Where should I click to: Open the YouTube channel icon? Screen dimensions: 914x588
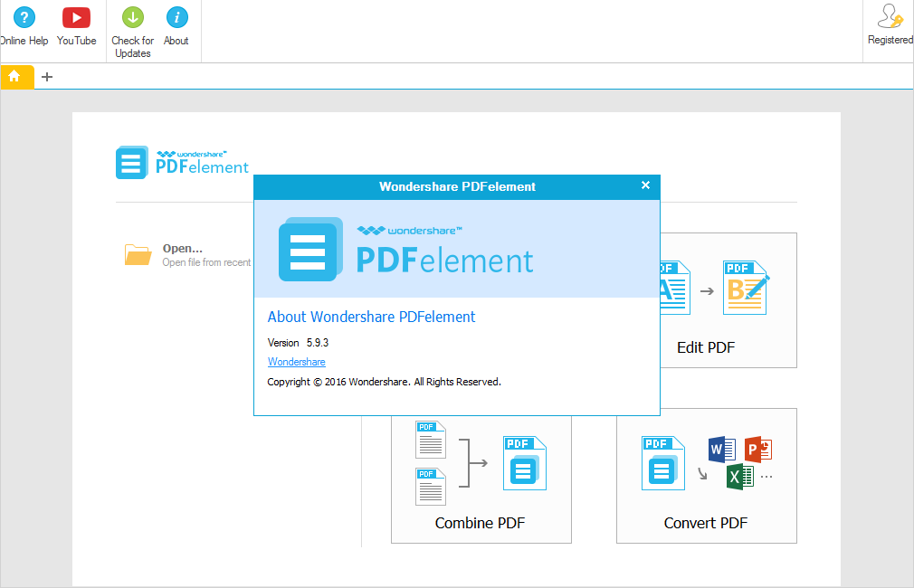(x=76, y=16)
